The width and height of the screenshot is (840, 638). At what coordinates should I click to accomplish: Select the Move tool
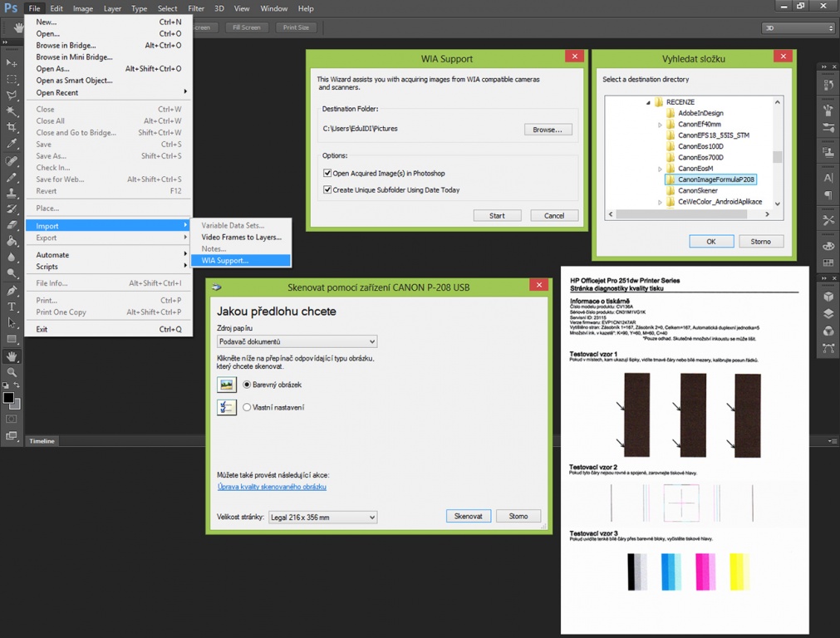(x=12, y=63)
